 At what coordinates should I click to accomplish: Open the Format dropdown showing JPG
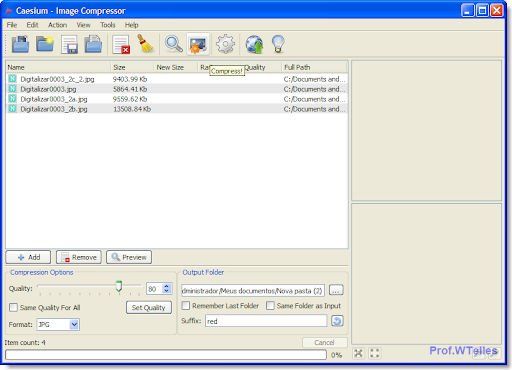click(58, 324)
